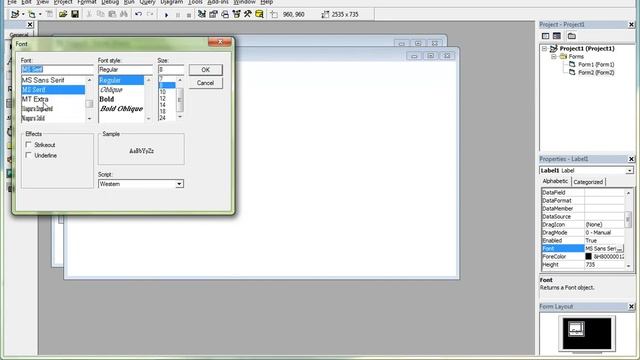The width and height of the screenshot is (640, 360).
Task: Open the Menu Editor from the toolbar
Action: point(49,14)
